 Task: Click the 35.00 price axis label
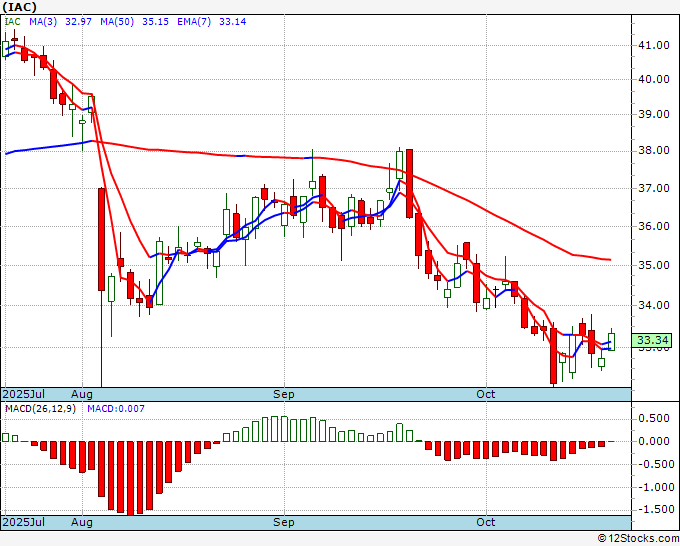[x=654, y=265]
